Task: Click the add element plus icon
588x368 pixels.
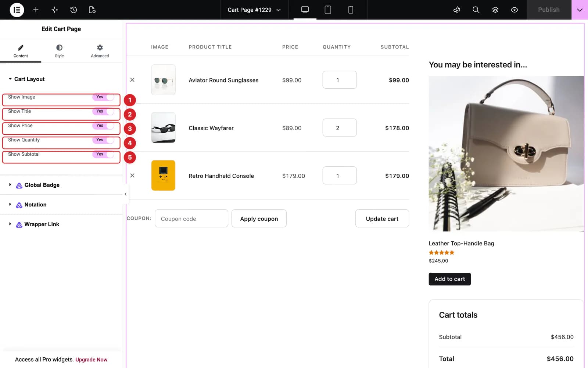Action: 36,10
